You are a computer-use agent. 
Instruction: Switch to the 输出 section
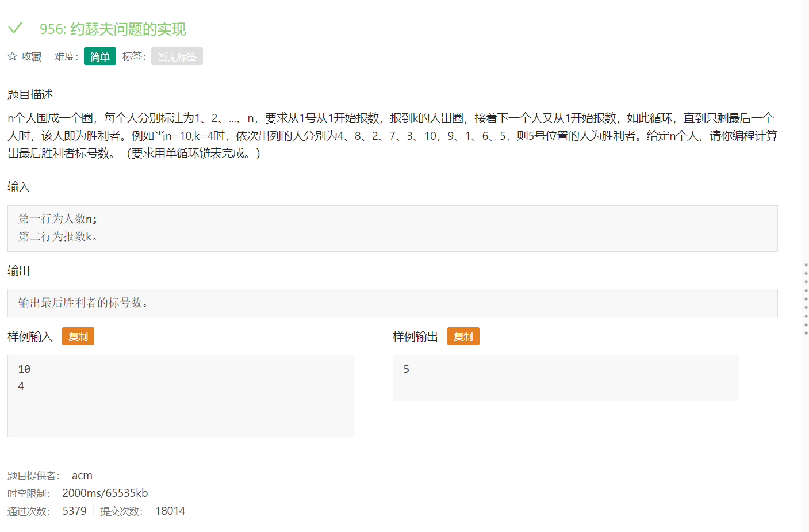[19, 271]
